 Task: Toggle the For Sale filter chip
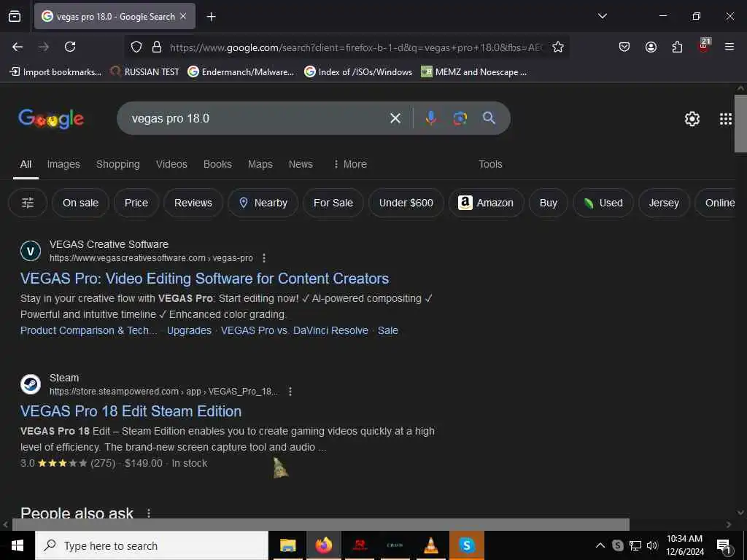[333, 203]
